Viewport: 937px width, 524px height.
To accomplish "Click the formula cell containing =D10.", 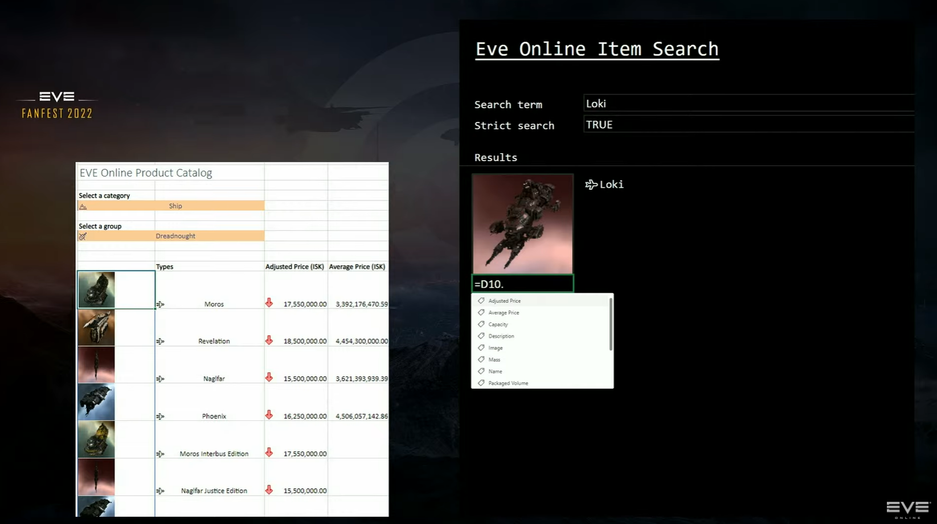I will (x=522, y=284).
